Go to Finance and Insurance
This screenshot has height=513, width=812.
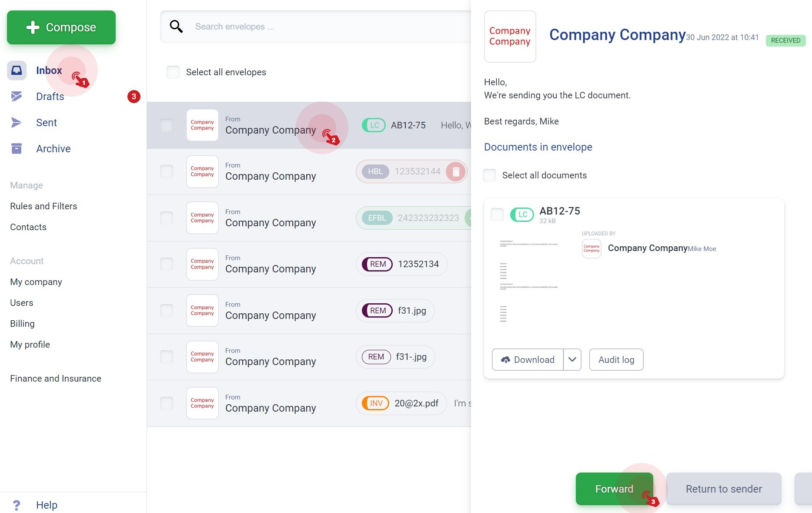point(56,379)
